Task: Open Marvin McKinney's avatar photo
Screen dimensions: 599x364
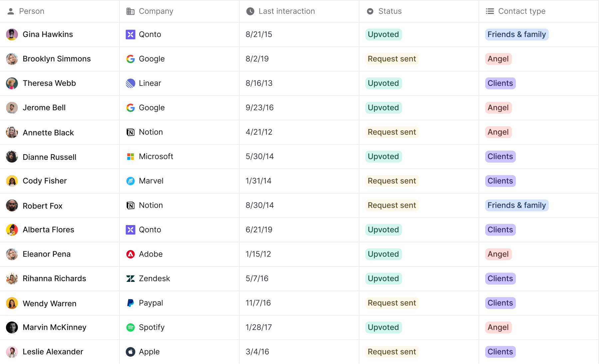Action: pyautogui.click(x=12, y=327)
